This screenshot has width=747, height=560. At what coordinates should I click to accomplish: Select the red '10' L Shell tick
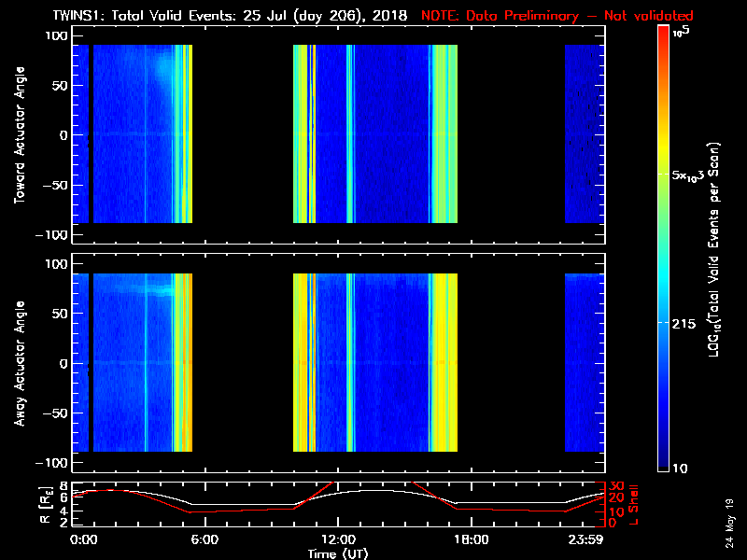(x=616, y=511)
